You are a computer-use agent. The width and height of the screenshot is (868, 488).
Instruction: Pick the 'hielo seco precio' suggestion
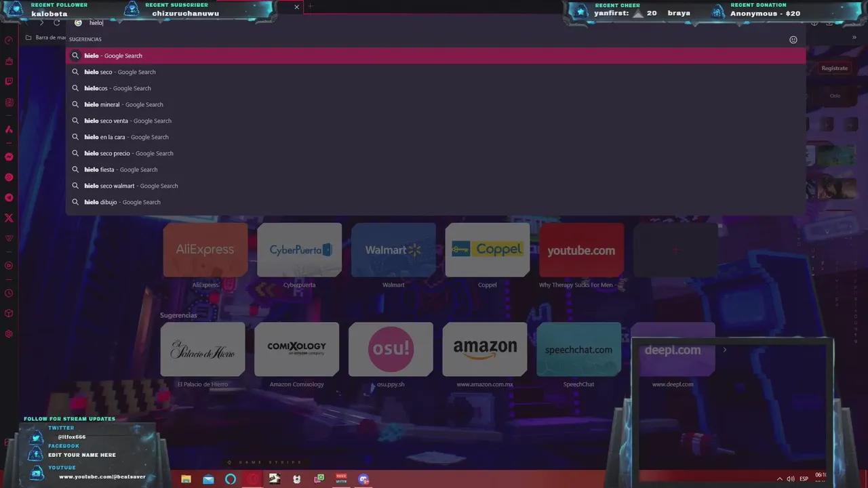coord(435,153)
